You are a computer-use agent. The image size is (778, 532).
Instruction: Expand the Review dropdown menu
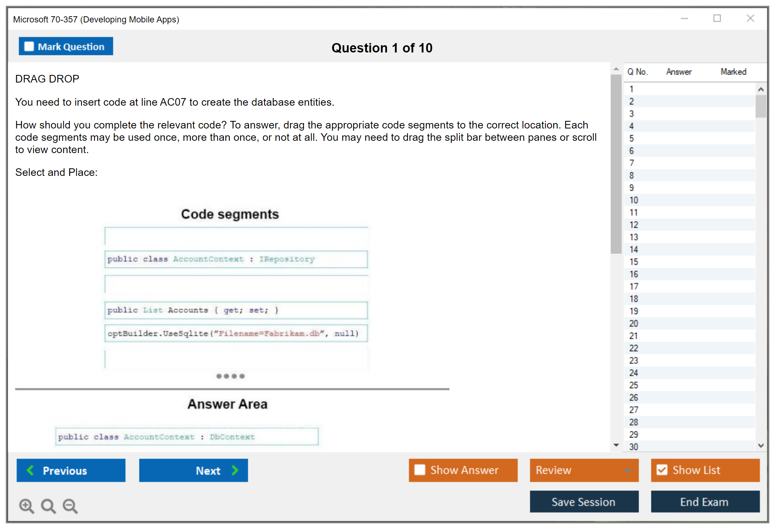tap(628, 470)
